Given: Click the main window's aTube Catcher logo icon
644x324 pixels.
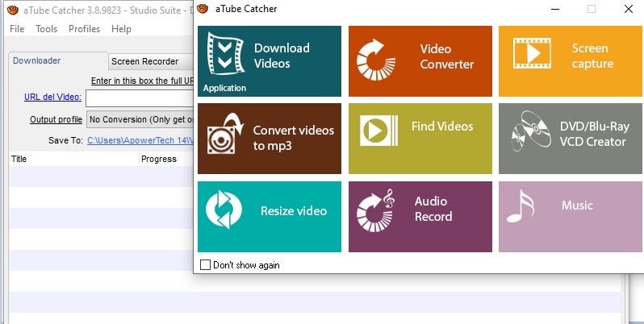Looking at the screenshot, I should click(x=13, y=10).
